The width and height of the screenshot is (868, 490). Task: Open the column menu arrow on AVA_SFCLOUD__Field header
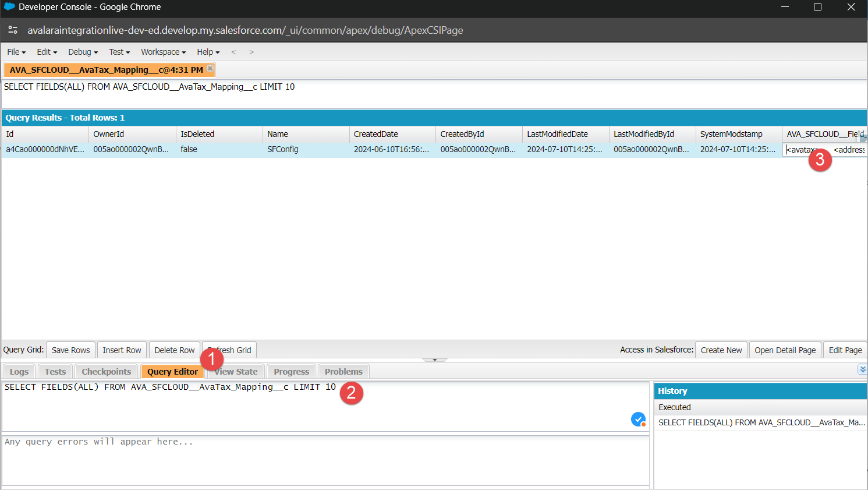pos(864,138)
